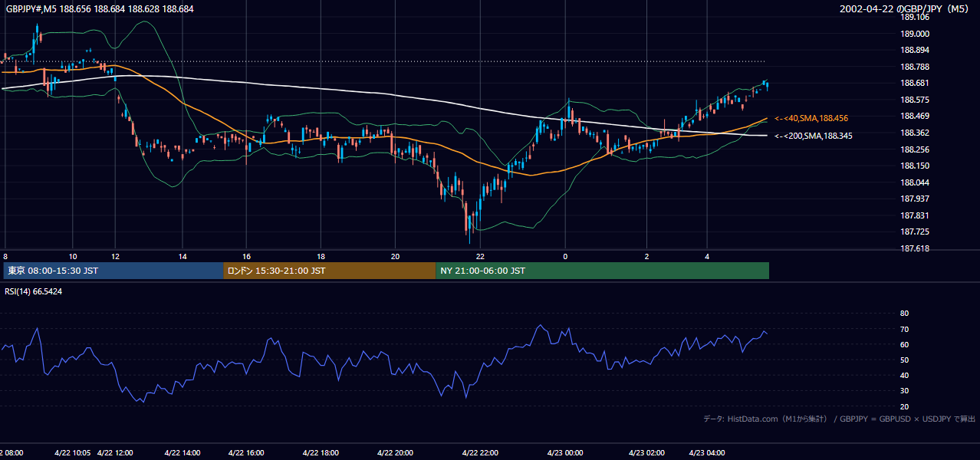This screenshot has height=460, width=980.
Task: Click the hour marker 0 under the price chart
Action: [565, 256]
